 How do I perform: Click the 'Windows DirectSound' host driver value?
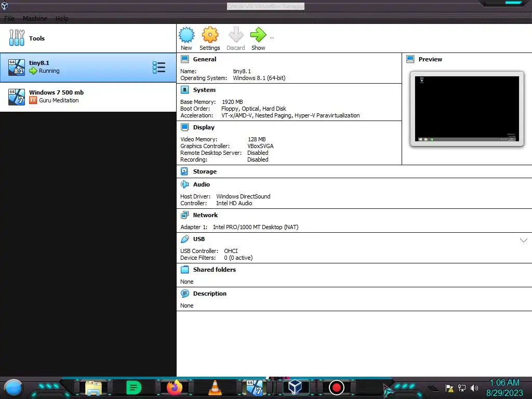click(x=243, y=196)
